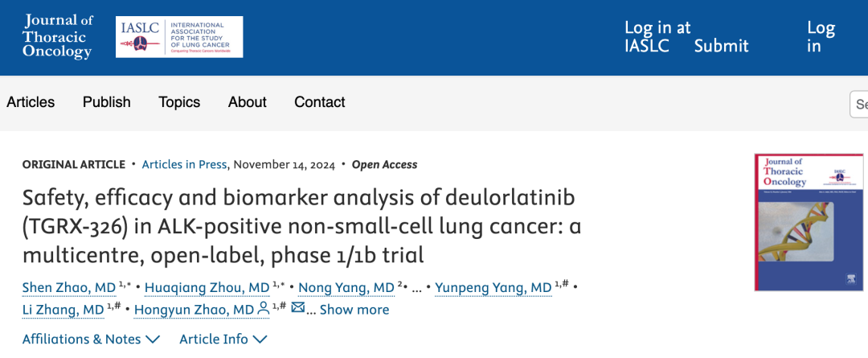Click the IASLC association logo
Screen dimensions: 868x358
(x=179, y=37)
